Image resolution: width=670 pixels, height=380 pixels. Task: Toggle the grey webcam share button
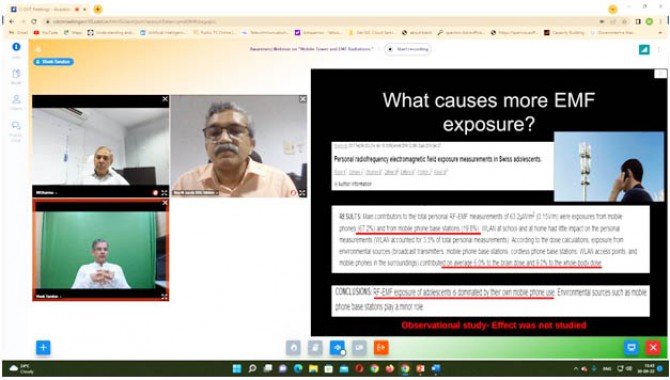click(359, 347)
